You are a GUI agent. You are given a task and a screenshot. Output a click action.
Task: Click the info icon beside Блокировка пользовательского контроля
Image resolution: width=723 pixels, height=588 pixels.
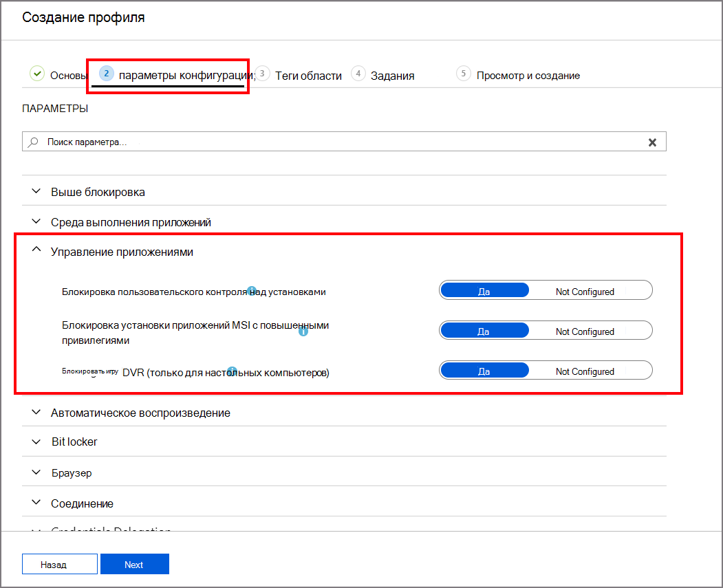point(252,290)
